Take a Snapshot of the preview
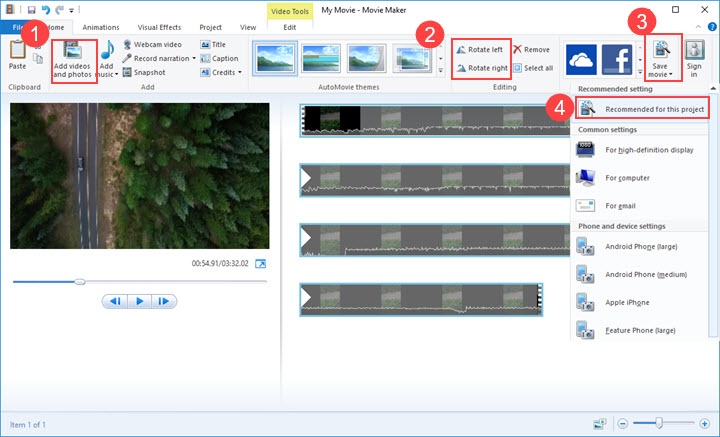 coord(144,72)
